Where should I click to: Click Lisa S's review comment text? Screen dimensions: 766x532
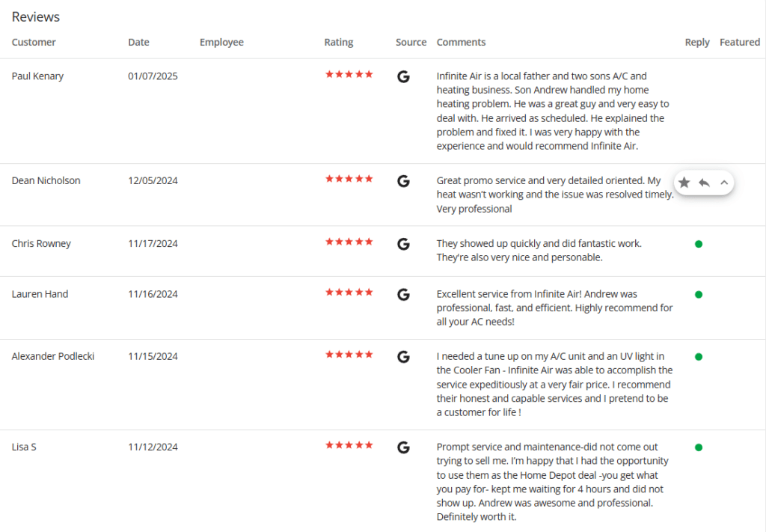[552, 482]
